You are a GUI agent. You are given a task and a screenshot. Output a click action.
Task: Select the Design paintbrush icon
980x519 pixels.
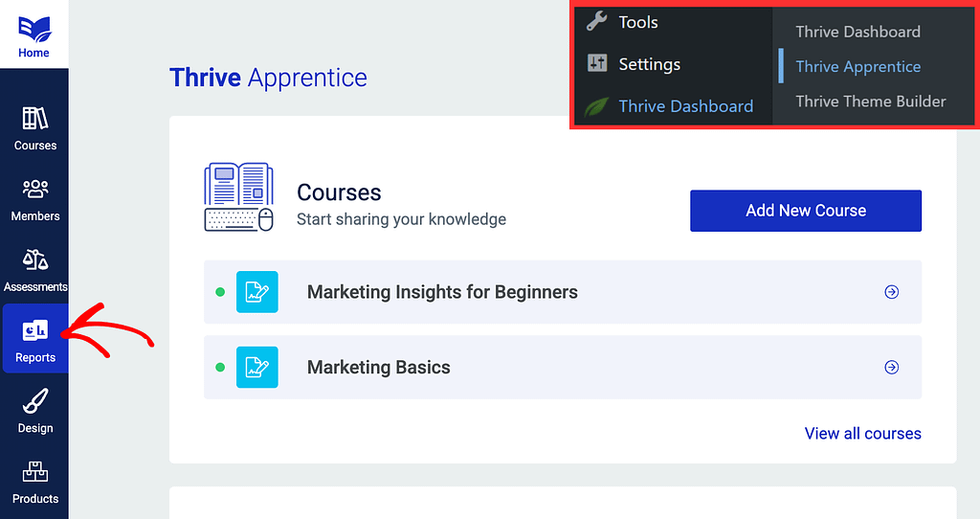34,402
